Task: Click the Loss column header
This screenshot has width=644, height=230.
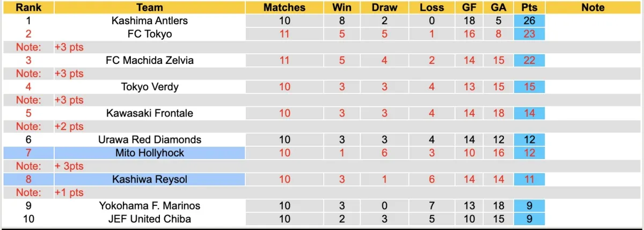Action: [432, 8]
